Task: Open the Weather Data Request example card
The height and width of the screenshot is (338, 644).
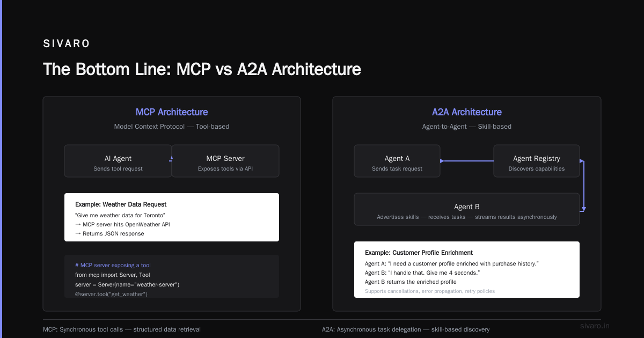Action: click(x=172, y=217)
